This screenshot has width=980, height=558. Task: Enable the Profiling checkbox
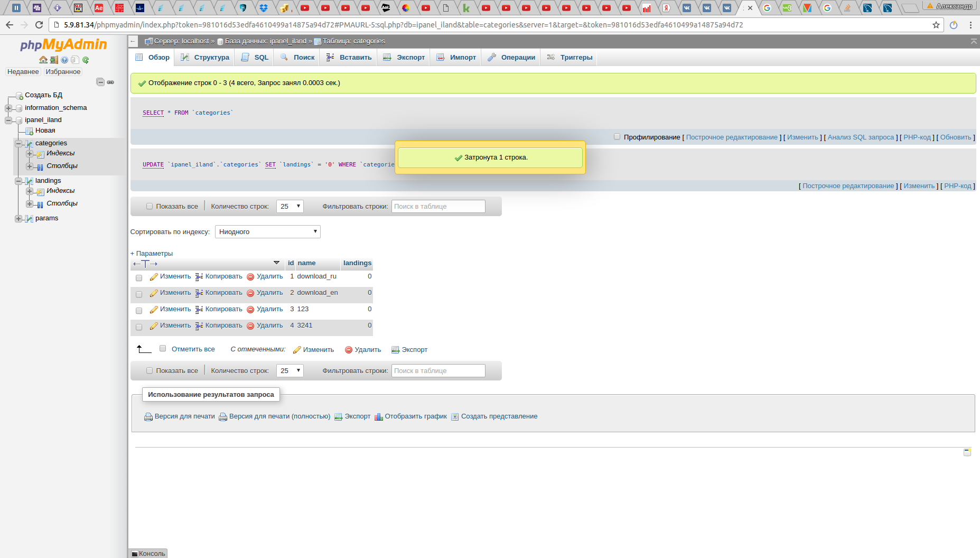point(617,137)
